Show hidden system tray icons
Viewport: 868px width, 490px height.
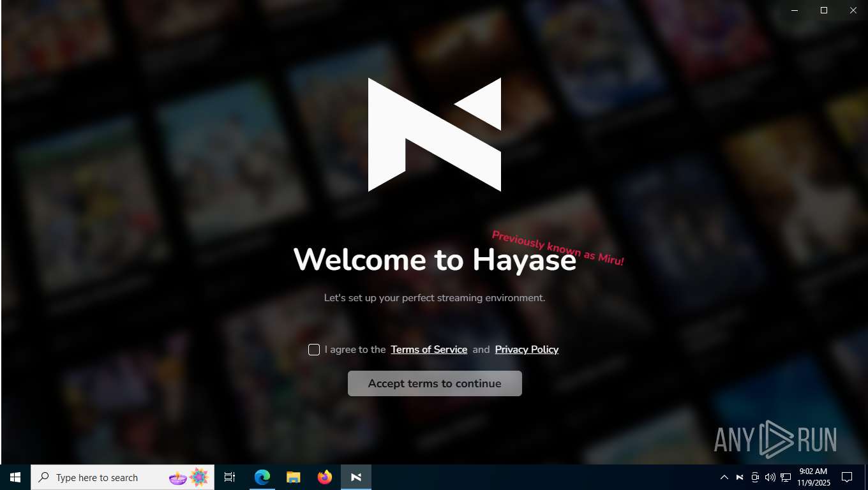[x=724, y=477]
